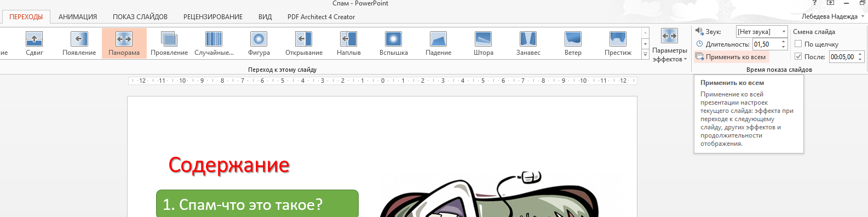Open ribbon display options icon
868x217 pixels.
(x=830, y=3)
